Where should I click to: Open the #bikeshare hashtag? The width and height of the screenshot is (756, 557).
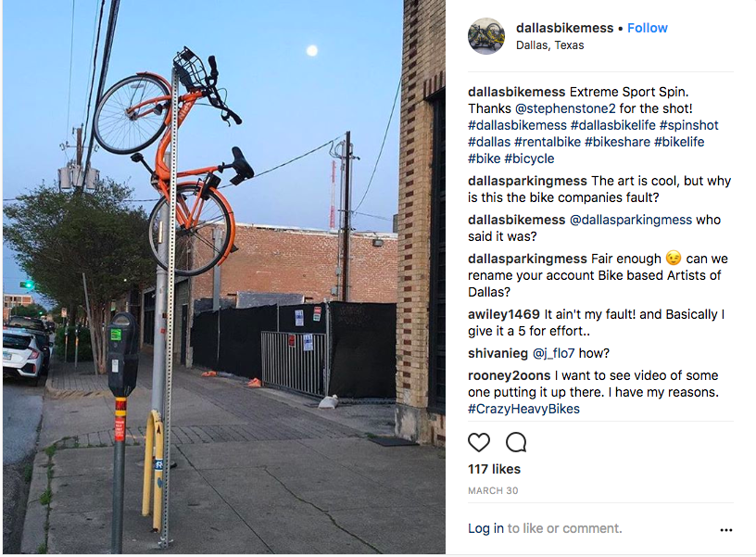(617, 143)
